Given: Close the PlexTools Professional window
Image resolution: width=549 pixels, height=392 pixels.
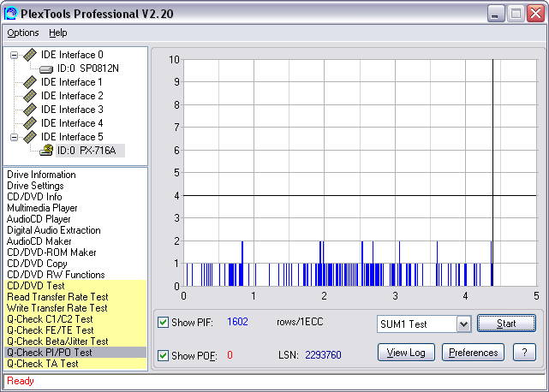Looking at the screenshot, I should (535, 14).
